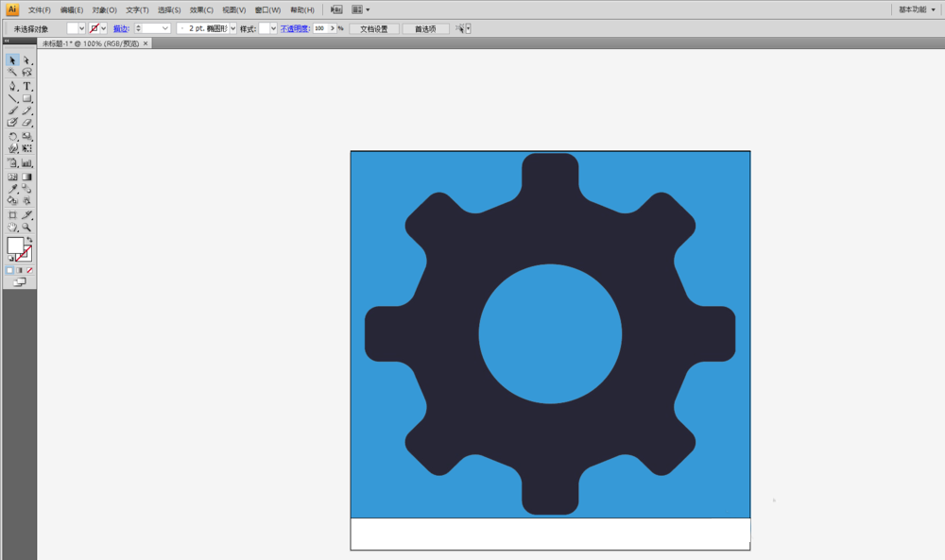Select the Warp tool

click(12, 148)
